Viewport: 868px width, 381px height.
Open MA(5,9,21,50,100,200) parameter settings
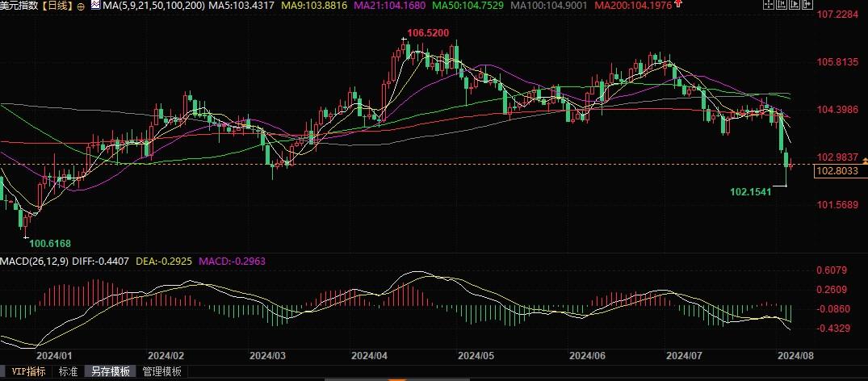coord(154,6)
